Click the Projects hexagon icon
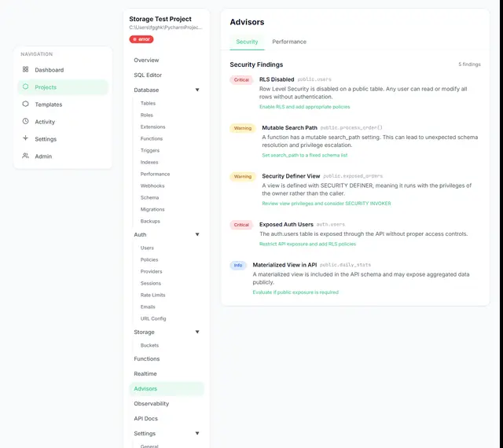Viewport: 503px width, 448px height. 26,86
